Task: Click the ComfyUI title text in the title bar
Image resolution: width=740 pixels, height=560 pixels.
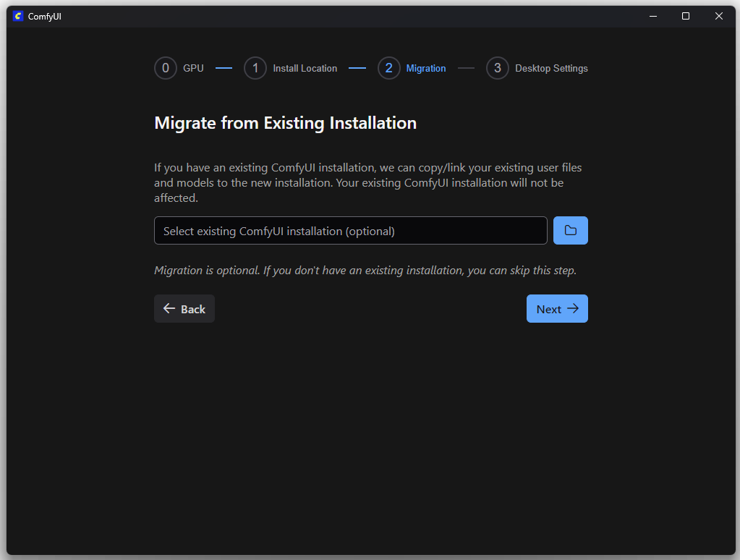Action: pos(44,16)
